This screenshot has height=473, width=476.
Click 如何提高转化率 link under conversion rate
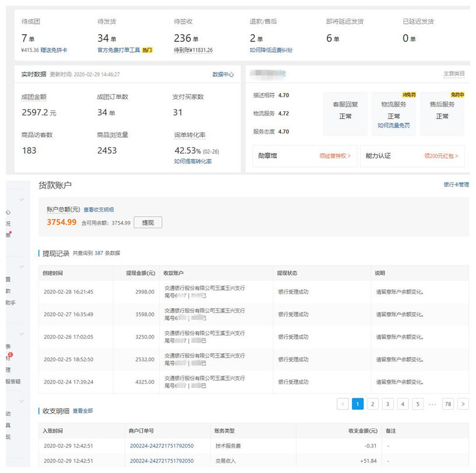coord(193,161)
